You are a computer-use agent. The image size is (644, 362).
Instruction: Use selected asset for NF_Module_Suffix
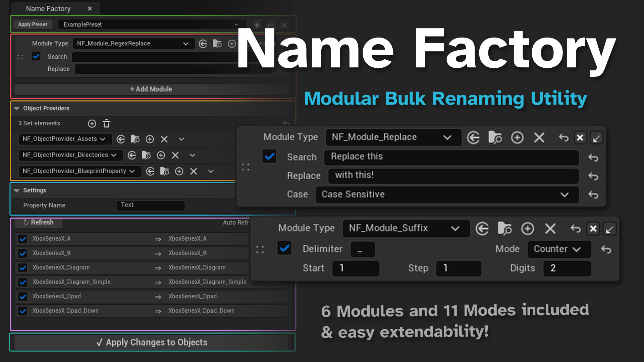click(x=482, y=229)
